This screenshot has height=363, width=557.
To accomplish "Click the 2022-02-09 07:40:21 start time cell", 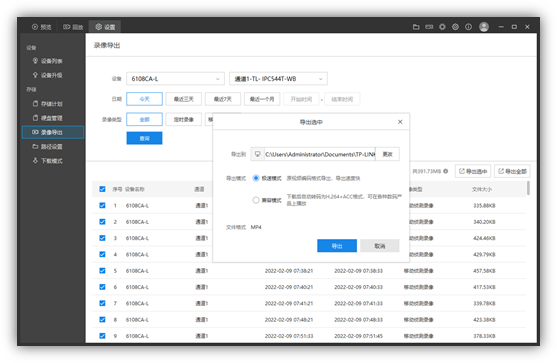I will [289, 287].
